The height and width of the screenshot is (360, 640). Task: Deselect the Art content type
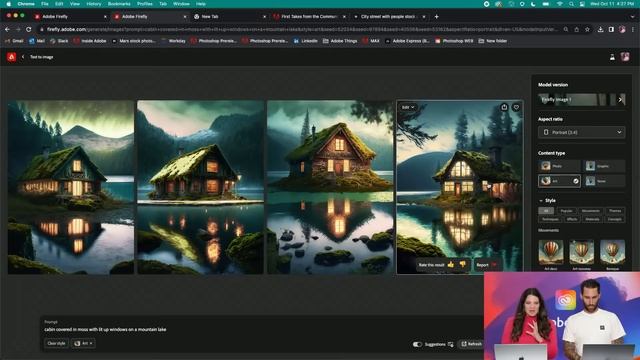coord(559,181)
